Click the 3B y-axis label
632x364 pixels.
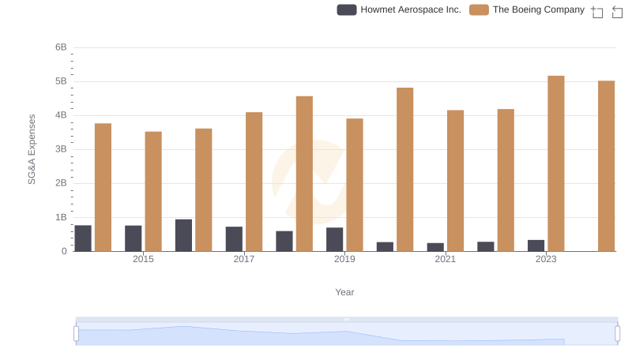coord(61,149)
